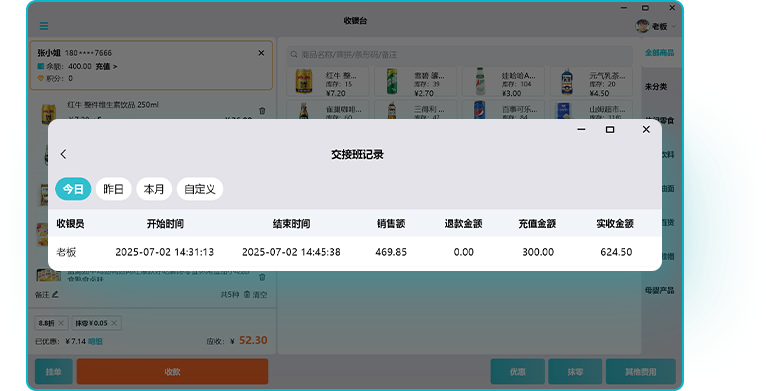This screenshot has height=391, width=766.
Task: Select the 母婴产品 category
Action: 659,290
